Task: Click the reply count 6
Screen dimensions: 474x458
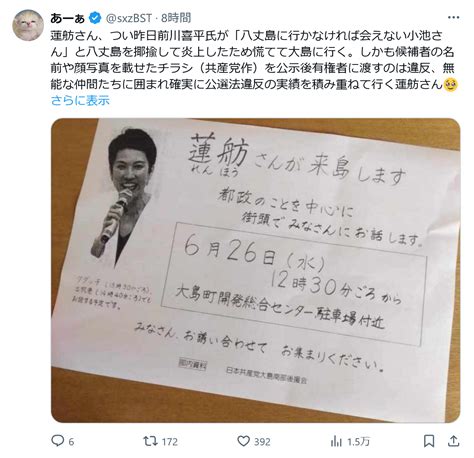Action: pyautogui.click(x=71, y=442)
